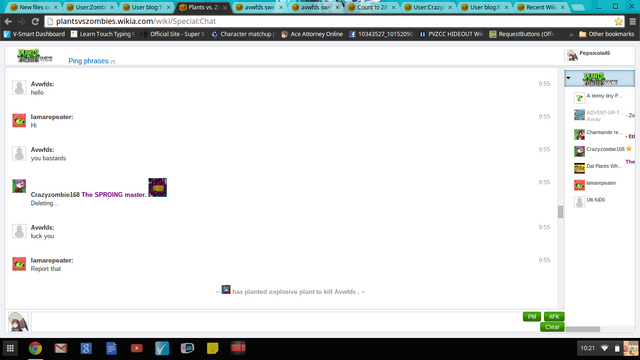This screenshot has height=360, width=640.
Task: Click the Wi-Fi status icon in the tray
Action: pyautogui.click(x=604, y=348)
